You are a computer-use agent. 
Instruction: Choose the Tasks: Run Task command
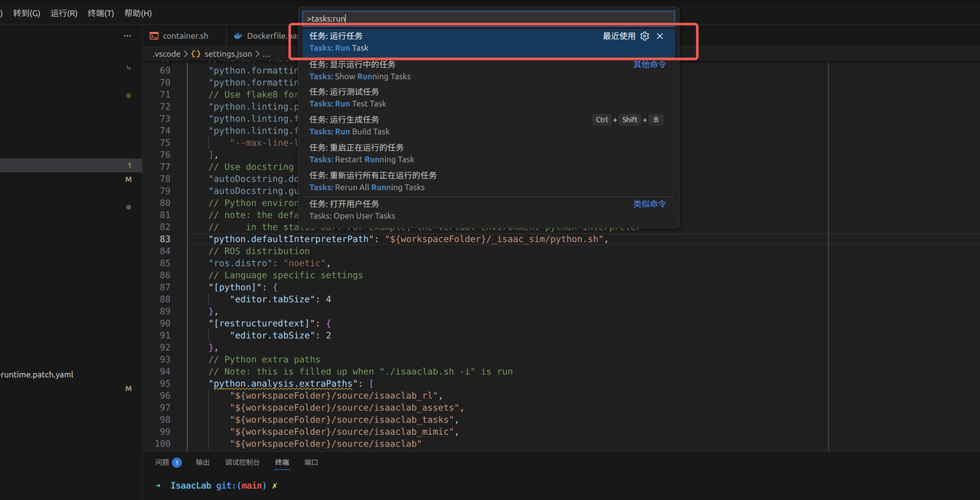click(488, 42)
